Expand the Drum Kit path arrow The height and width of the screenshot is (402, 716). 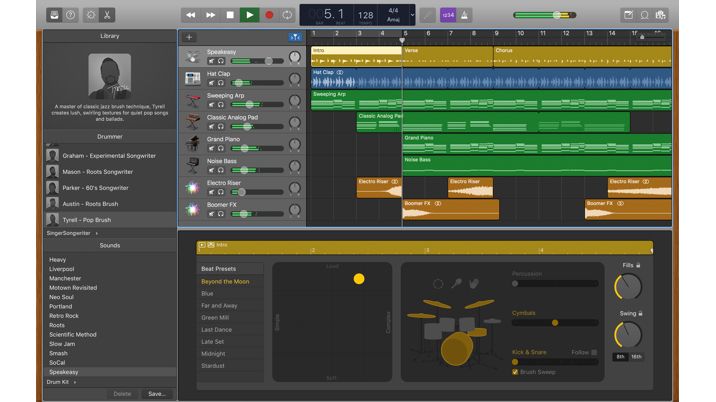click(x=75, y=382)
